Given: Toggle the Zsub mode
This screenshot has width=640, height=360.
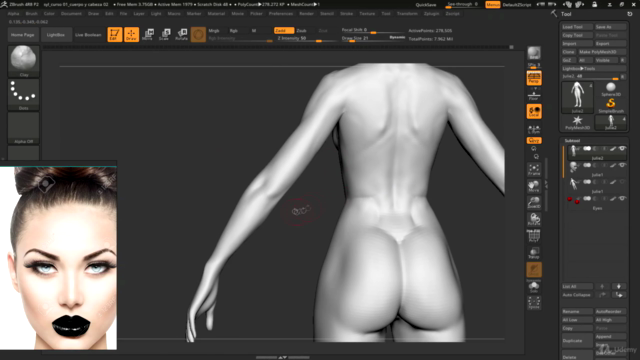Looking at the screenshot, I should 302,31.
